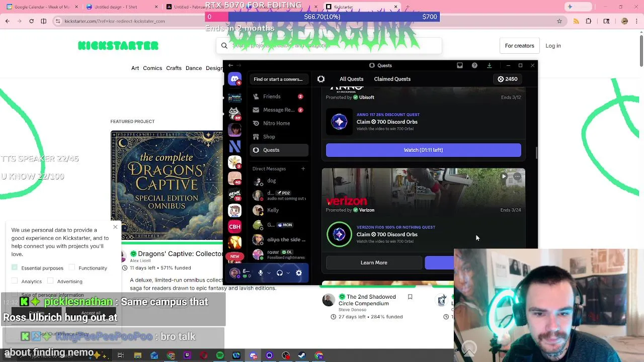644x362 pixels.
Task: Open File Explorer from taskbar
Action: pos(137,355)
